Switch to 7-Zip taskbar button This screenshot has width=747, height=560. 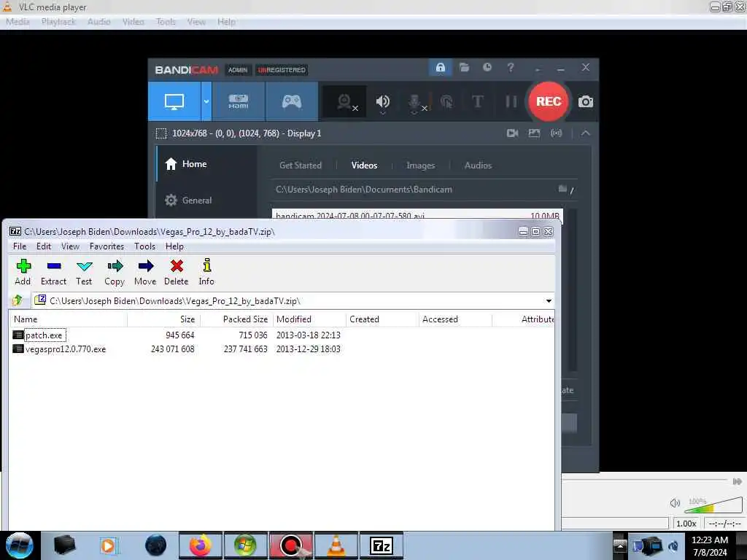[382, 545]
